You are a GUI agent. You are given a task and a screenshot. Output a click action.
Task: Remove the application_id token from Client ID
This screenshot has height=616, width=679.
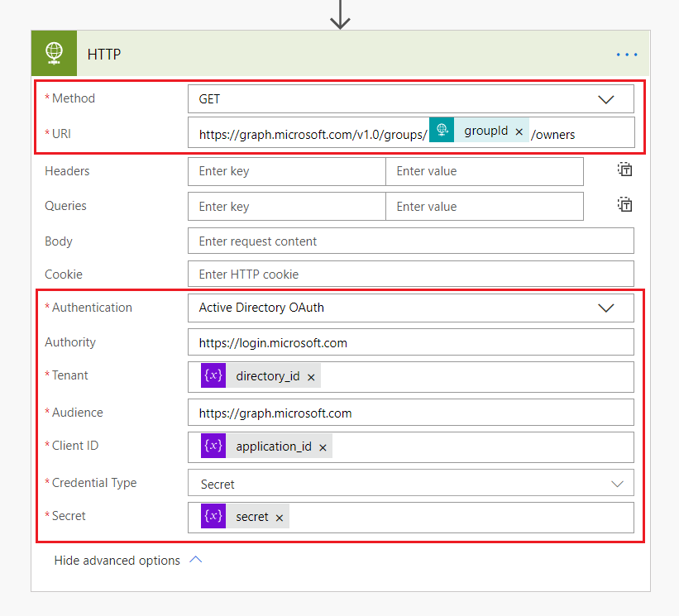coord(323,447)
